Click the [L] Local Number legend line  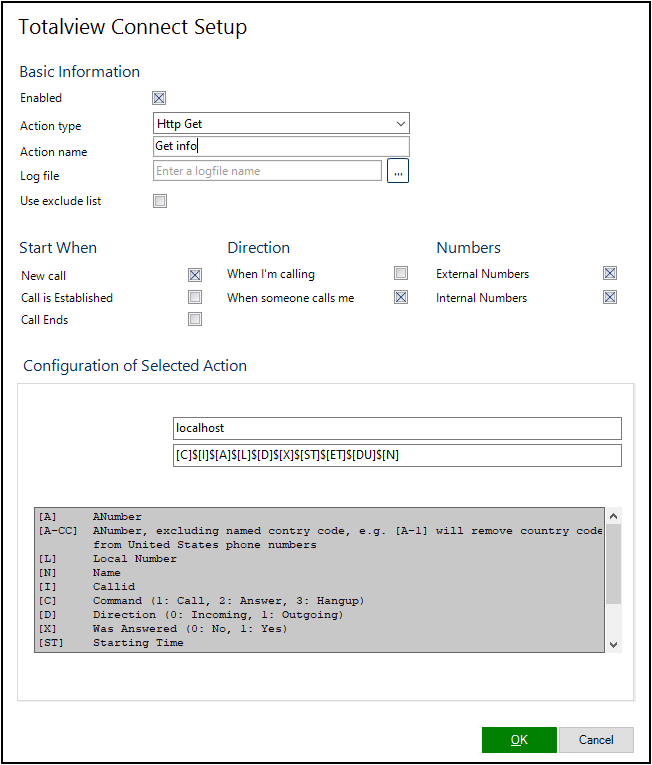107,559
